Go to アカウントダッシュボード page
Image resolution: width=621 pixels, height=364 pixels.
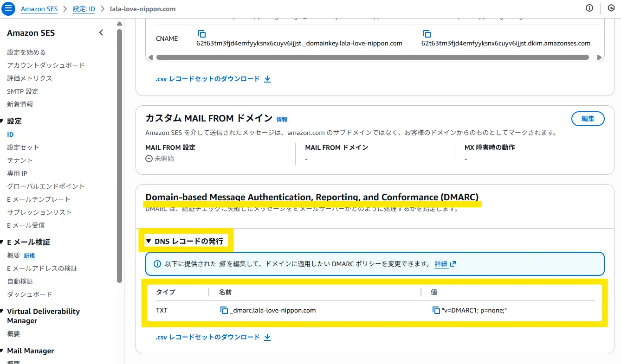coord(46,65)
